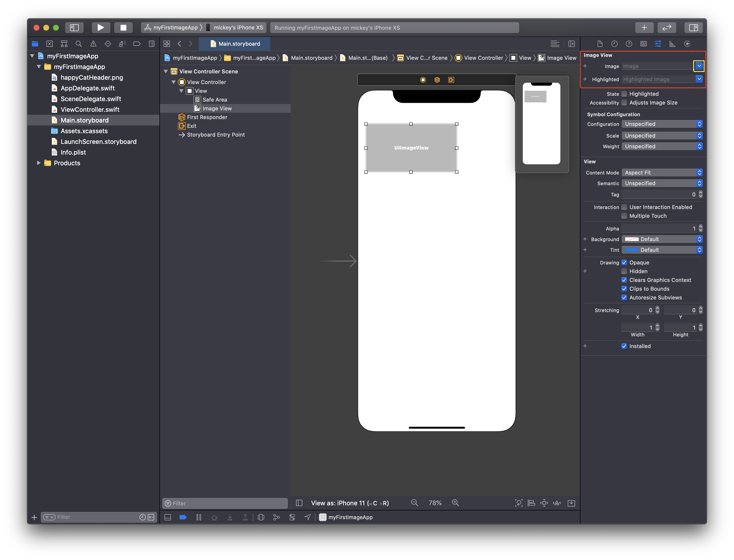Click Embed In button in canvas bar
734x560 pixels.
571,503
